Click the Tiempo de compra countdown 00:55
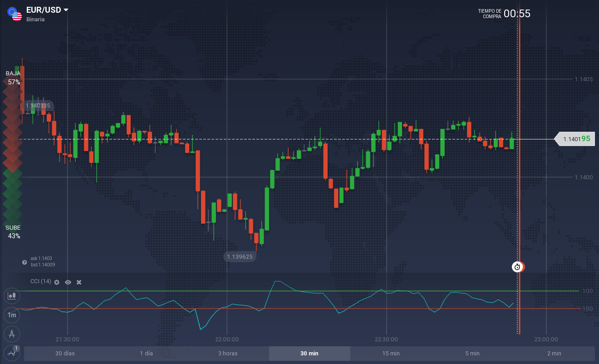Screen dimensions: 599x364 504,14
